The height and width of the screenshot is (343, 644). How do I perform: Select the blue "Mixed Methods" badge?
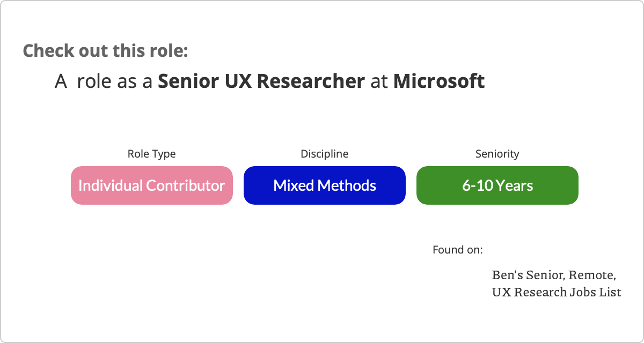point(324,185)
